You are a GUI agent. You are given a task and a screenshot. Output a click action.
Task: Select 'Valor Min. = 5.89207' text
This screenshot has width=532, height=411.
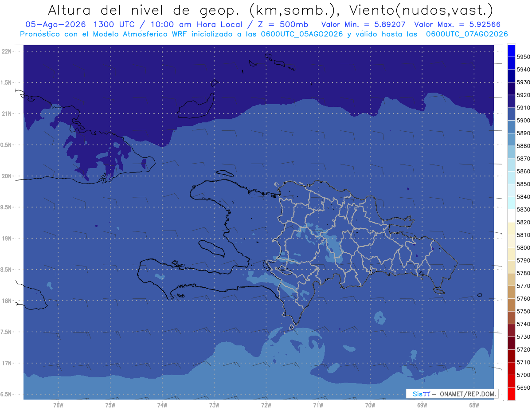364,24
